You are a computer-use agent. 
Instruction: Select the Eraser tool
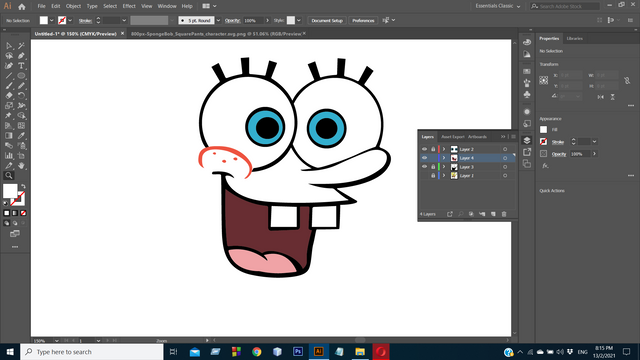click(x=9, y=96)
